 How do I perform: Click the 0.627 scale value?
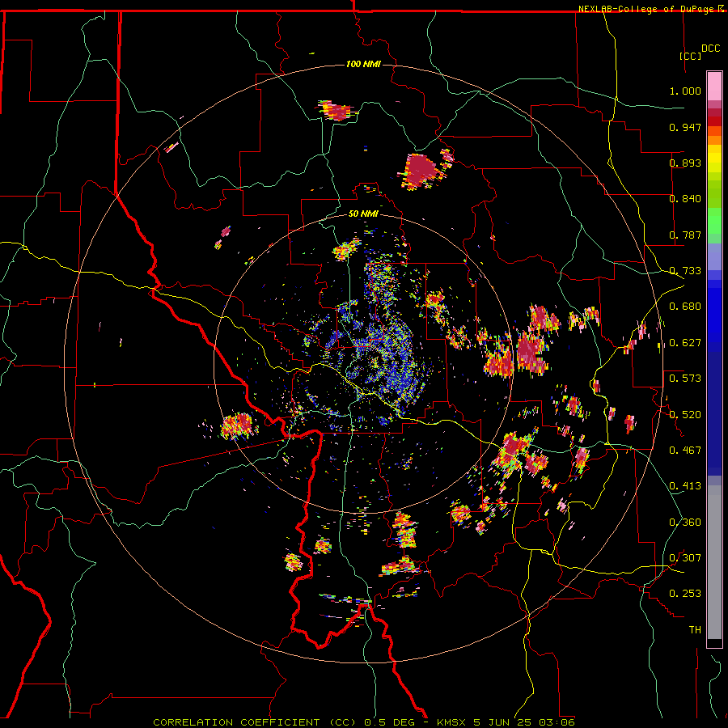[x=685, y=343]
